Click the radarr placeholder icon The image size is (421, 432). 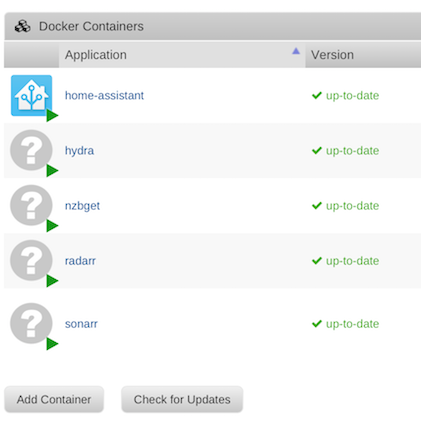coord(31,260)
